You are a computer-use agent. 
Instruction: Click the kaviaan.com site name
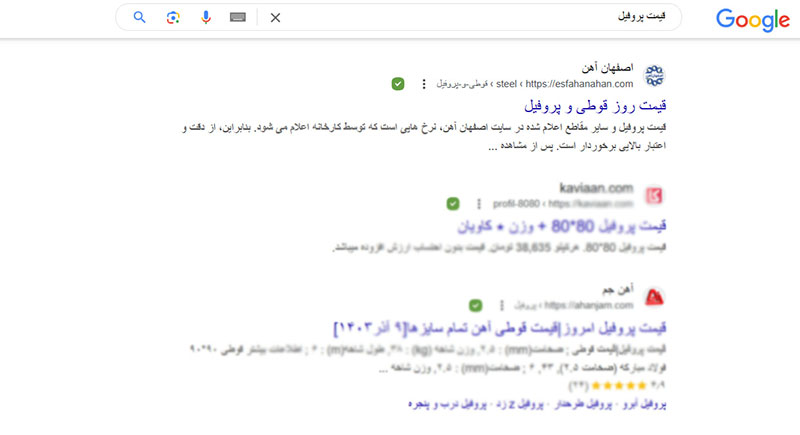[x=596, y=188]
